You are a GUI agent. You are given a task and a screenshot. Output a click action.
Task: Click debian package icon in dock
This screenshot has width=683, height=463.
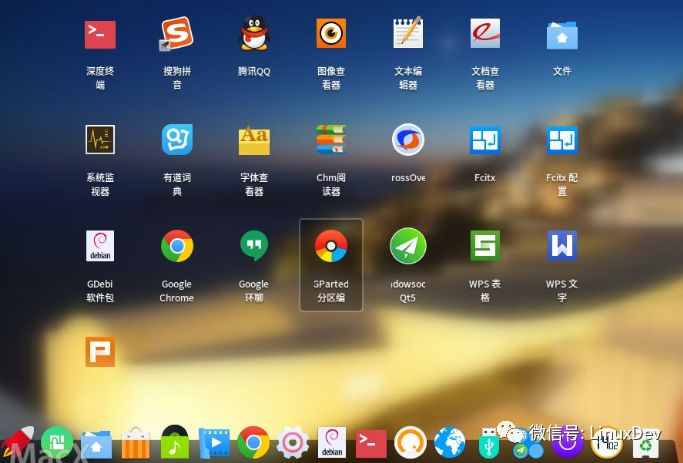pyautogui.click(x=332, y=443)
